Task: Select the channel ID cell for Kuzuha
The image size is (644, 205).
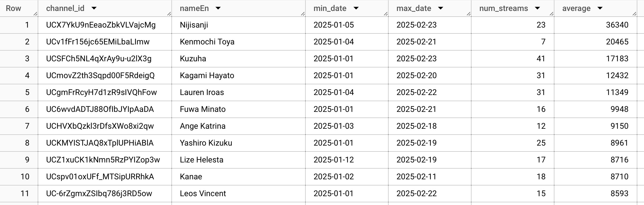Action: pos(105,59)
